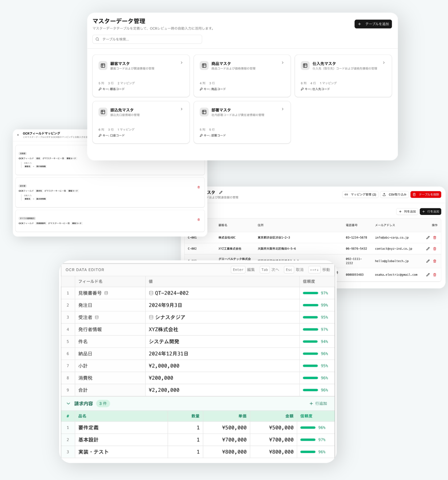Viewport: 448px width, 480px height.
Task: Click the pencil icon beside the table title
Action: 221,192
